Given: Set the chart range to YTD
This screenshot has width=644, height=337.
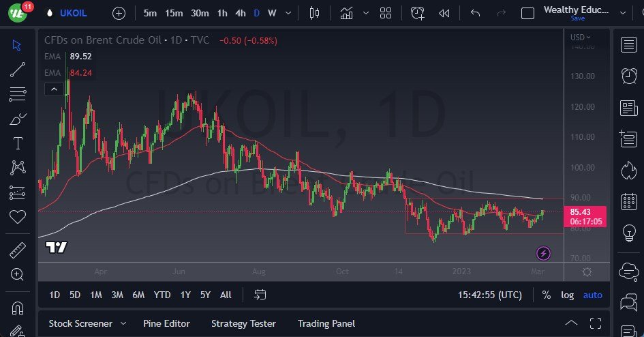Looking at the screenshot, I should 162,295.
